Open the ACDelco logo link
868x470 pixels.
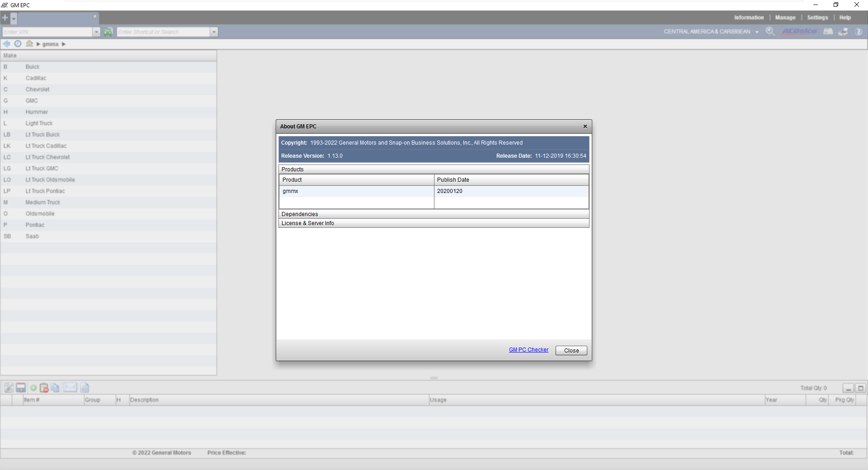[799, 31]
